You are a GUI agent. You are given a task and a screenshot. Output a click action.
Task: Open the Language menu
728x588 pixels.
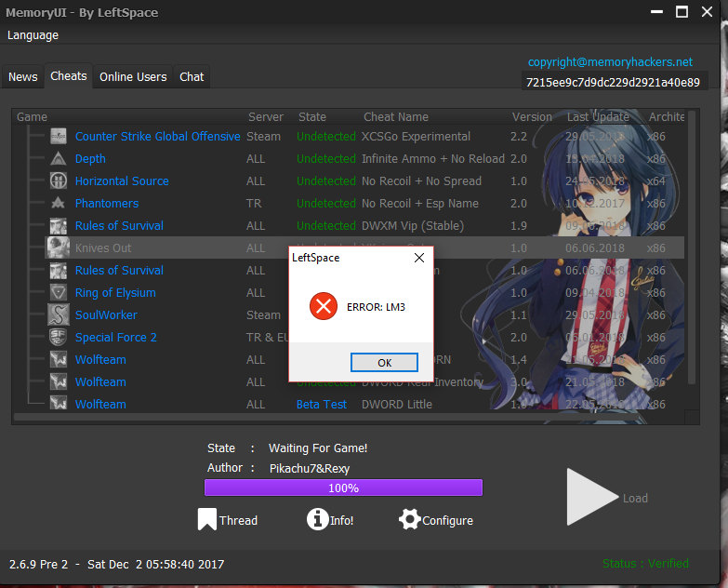pyautogui.click(x=33, y=35)
